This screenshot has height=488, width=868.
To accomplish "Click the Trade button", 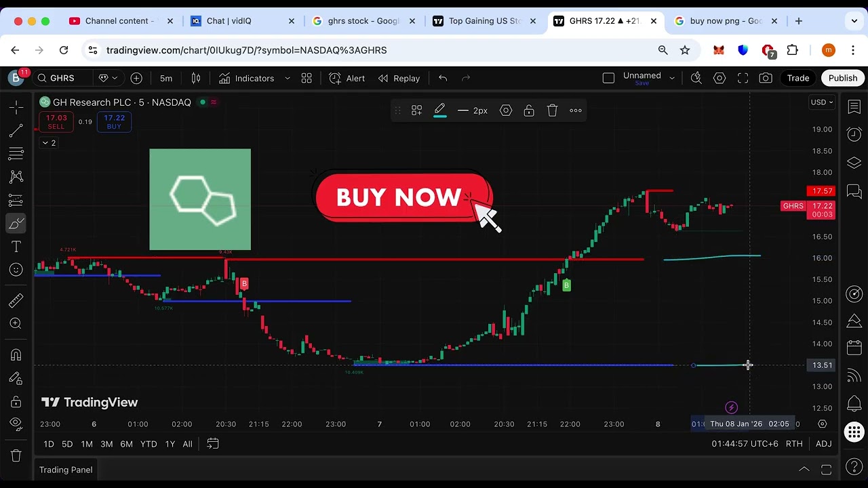I will (x=798, y=78).
